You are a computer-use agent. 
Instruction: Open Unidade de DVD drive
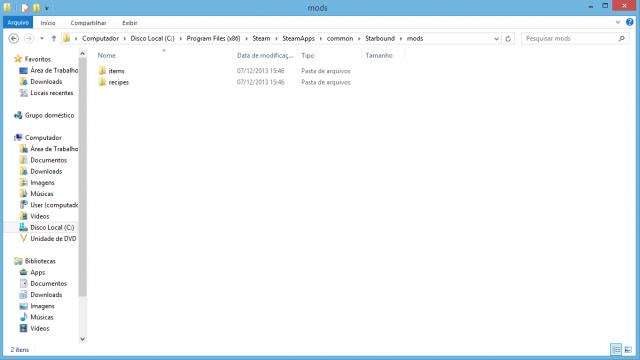click(53, 238)
